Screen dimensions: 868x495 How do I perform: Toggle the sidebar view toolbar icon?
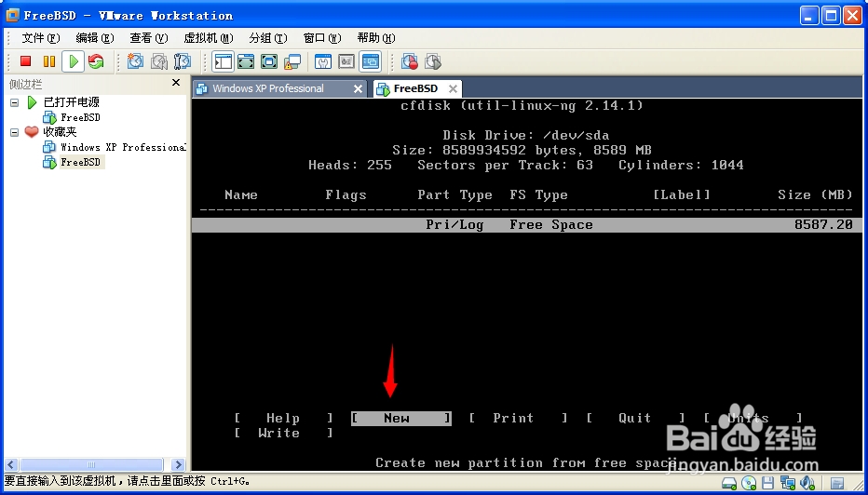[224, 61]
